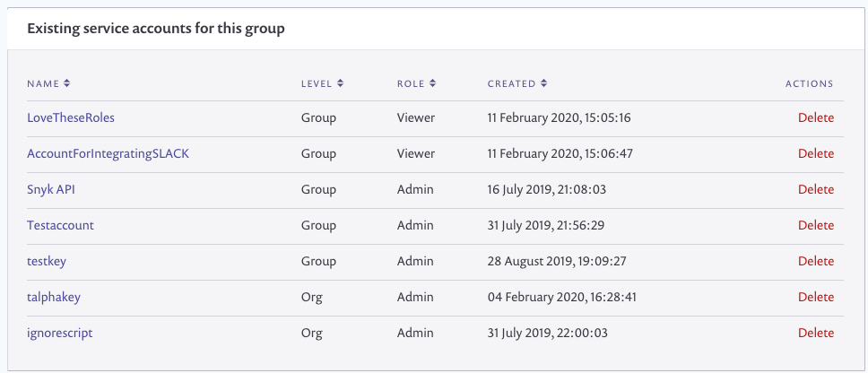
Task: Delete the testkey account
Action: (x=815, y=261)
